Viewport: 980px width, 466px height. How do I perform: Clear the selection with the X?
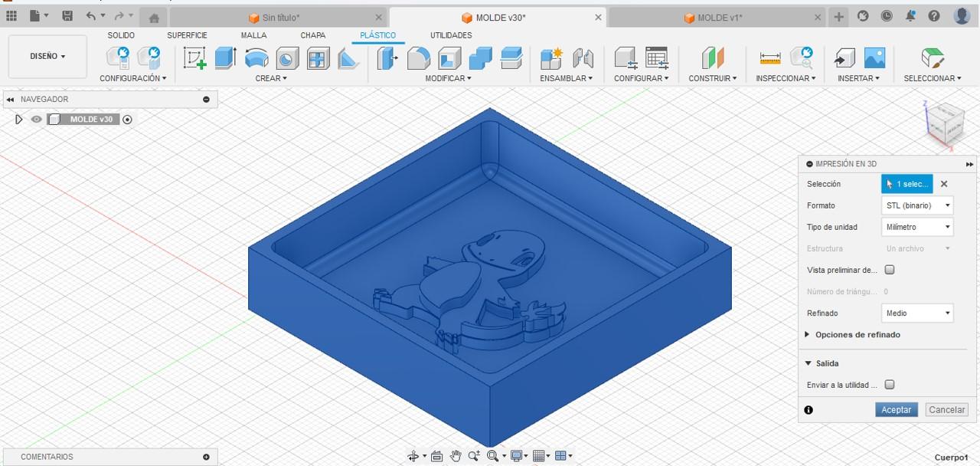pyautogui.click(x=944, y=184)
